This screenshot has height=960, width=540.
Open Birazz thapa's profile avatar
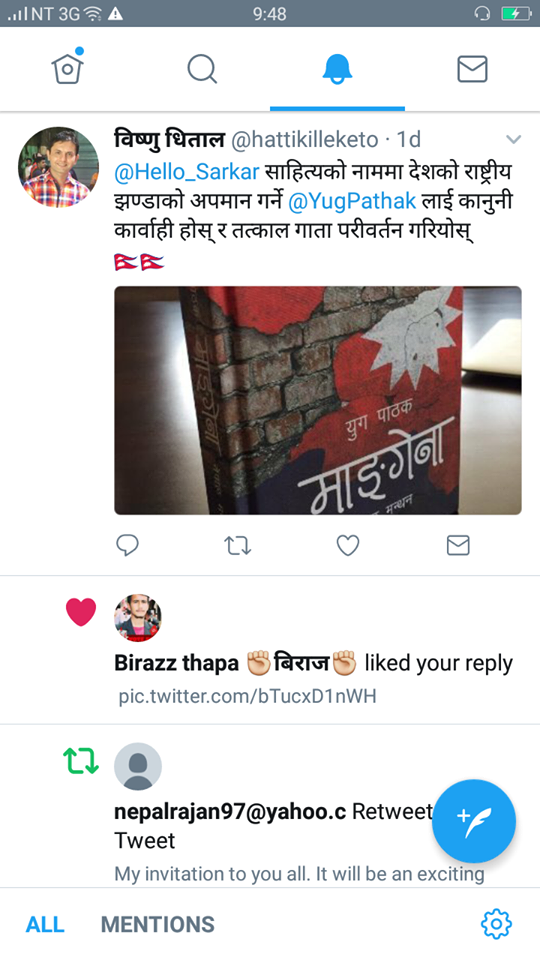click(138, 618)
